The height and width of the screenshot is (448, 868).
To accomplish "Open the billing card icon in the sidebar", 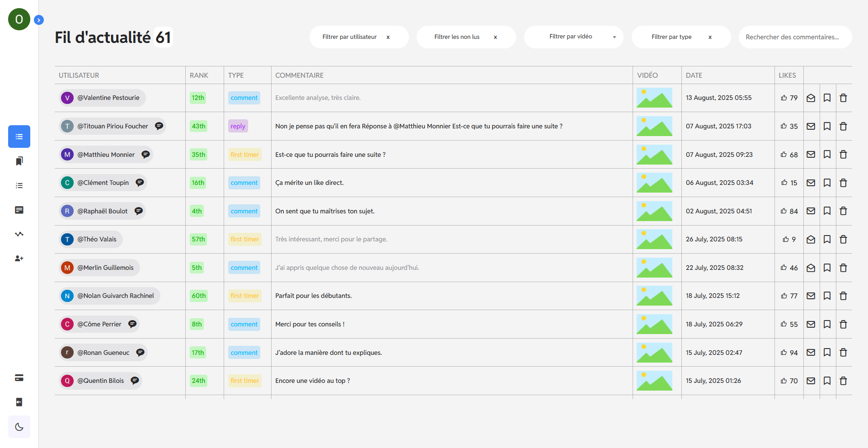I will tap(19, 378).
